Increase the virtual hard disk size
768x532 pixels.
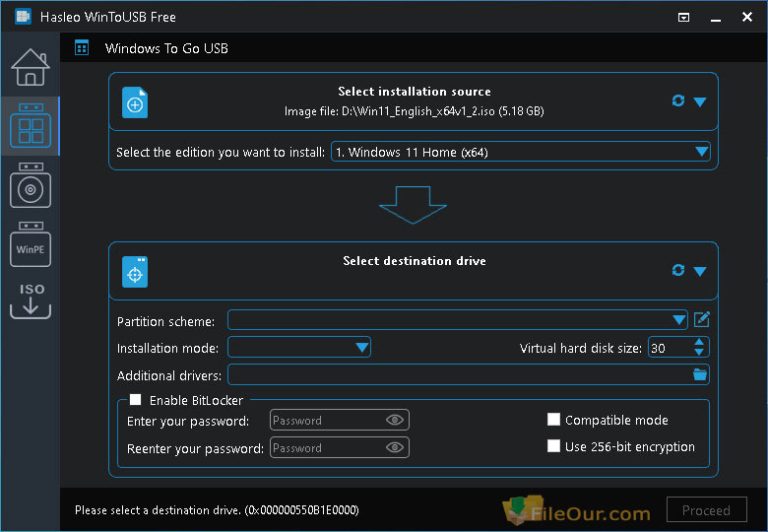[x=699, y=342]
